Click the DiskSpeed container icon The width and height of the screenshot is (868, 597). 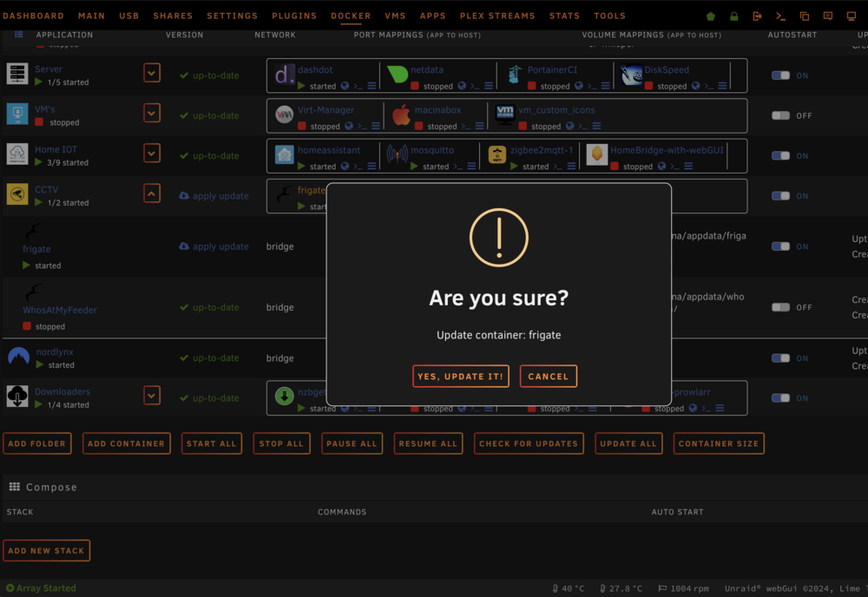631,74
